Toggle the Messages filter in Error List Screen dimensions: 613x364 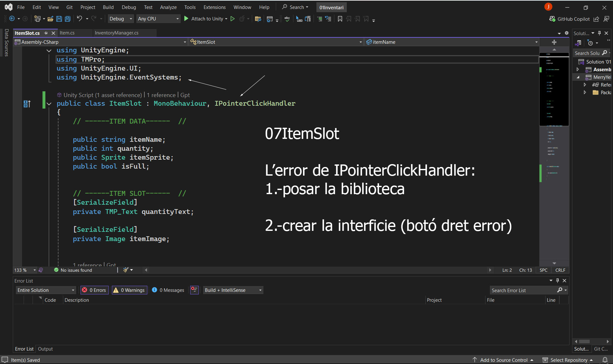[x=168, y=290]
